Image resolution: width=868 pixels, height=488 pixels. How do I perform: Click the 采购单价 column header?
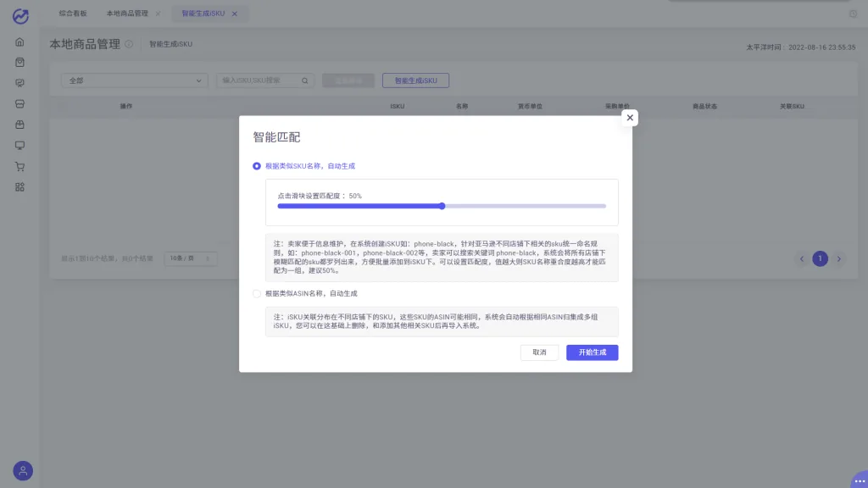[x=617, y=106]
